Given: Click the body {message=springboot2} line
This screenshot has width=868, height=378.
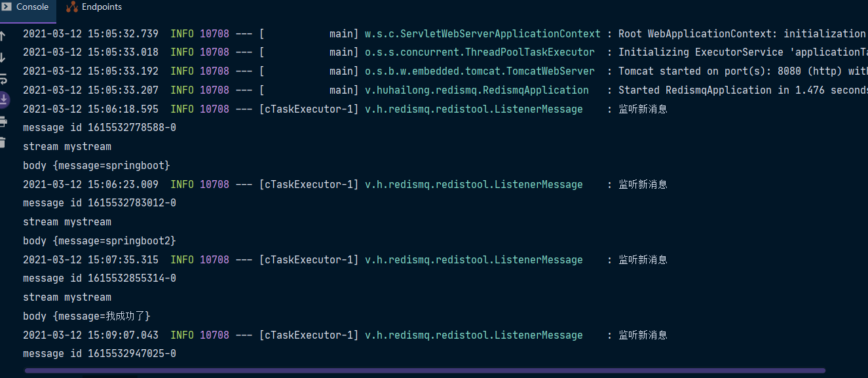Looking at the screenshot, I should point(100,241).
